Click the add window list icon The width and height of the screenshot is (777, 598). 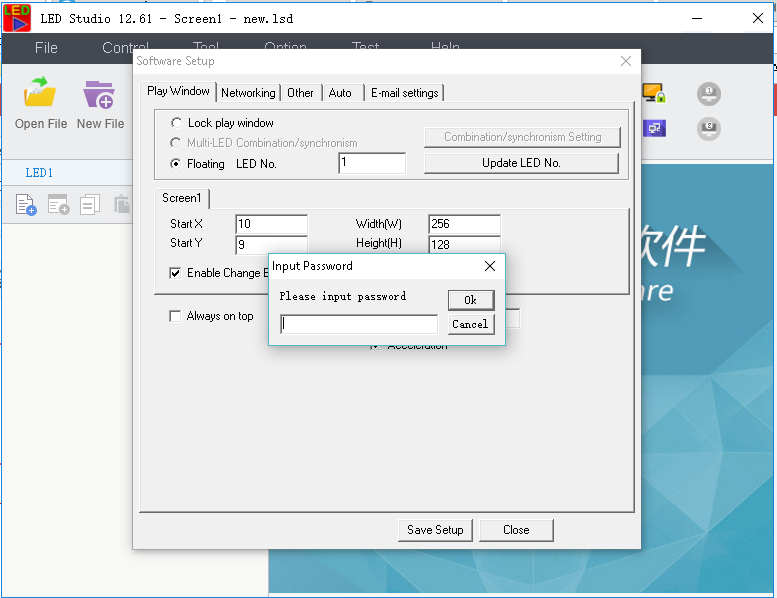(x=58, y=204)
